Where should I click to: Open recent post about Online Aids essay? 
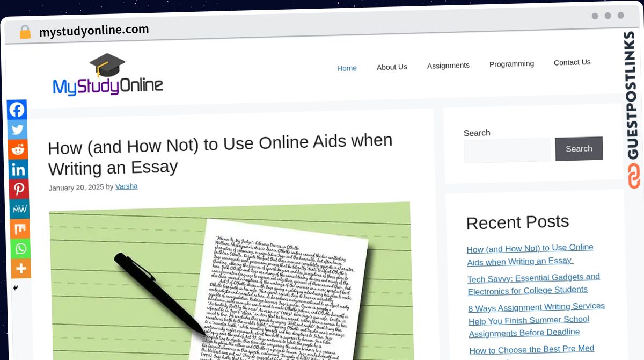530,255
